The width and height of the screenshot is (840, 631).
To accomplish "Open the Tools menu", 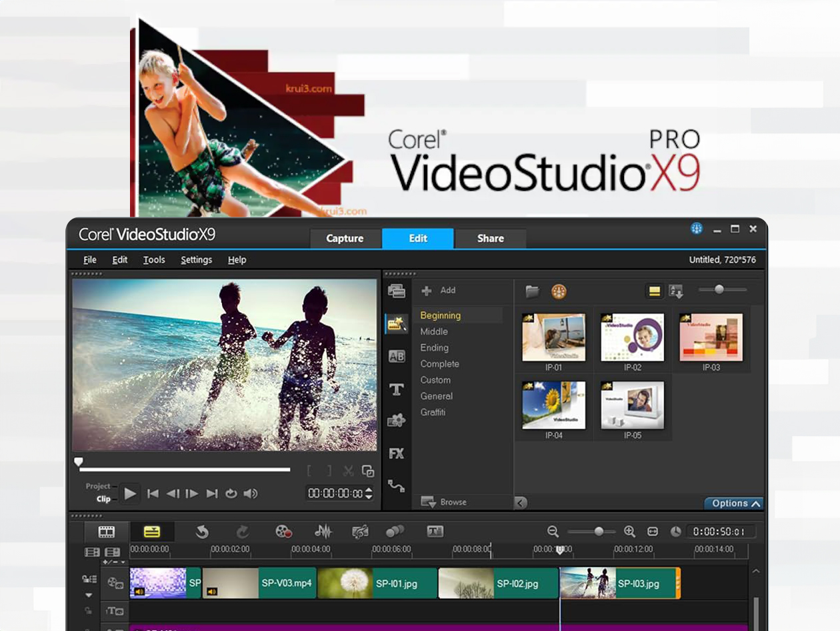I will tap(154, 259).
